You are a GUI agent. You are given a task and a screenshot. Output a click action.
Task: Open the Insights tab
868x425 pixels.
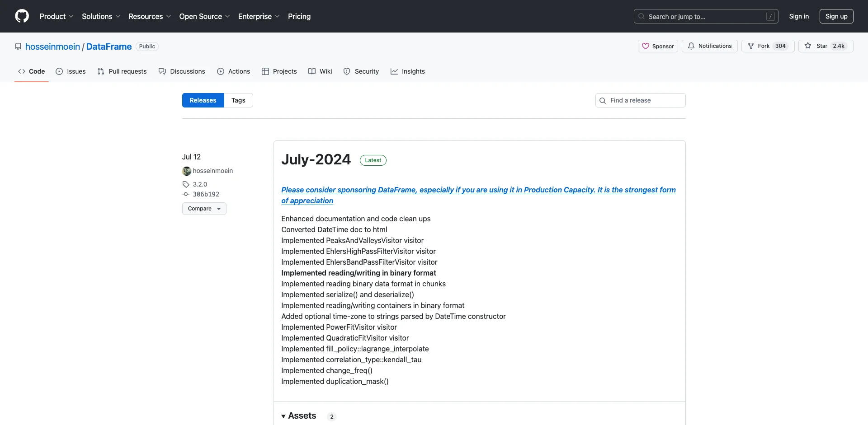coord(408,71)
